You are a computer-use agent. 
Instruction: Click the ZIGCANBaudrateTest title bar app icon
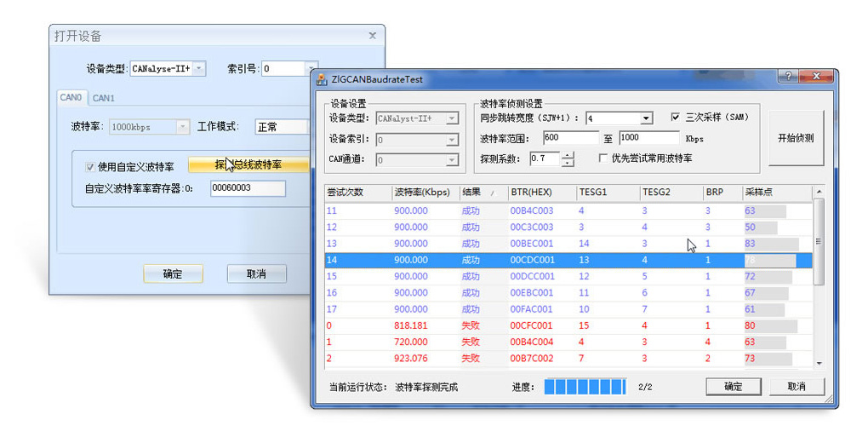(x=322, y=79)
